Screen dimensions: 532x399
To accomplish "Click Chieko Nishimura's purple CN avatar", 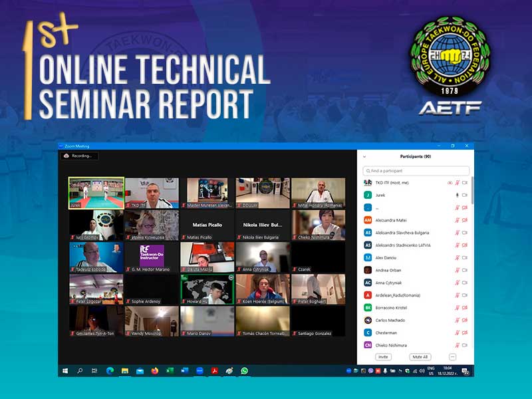I will pos(368,345).
